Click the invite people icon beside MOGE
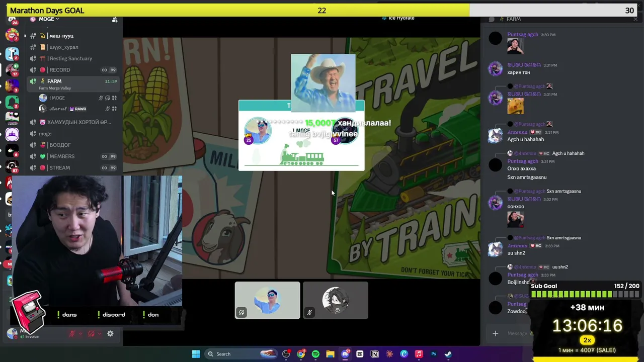Screen dimensions: 644x362 [x=115, y=19]
